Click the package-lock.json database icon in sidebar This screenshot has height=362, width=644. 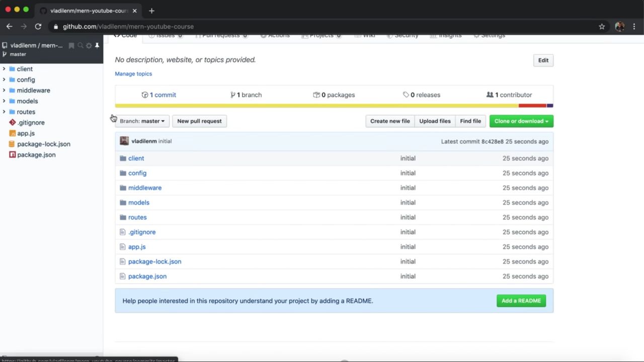pyautogui.click(x=12, y=144)
